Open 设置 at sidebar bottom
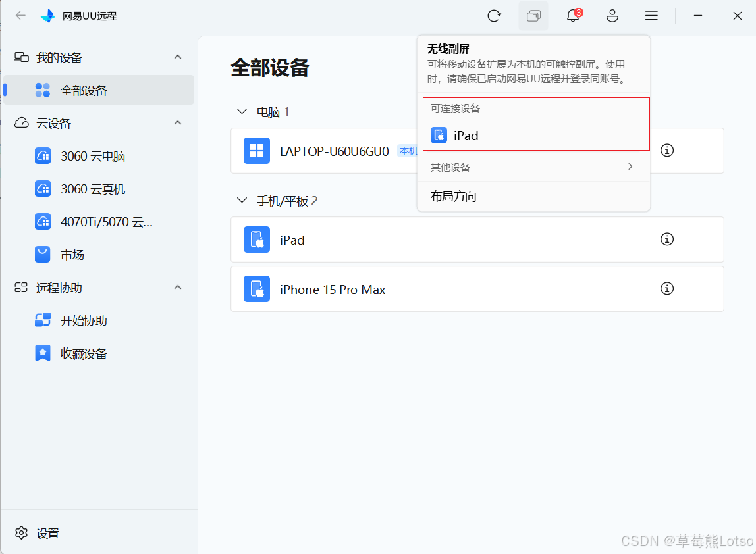 coord(47,534)
